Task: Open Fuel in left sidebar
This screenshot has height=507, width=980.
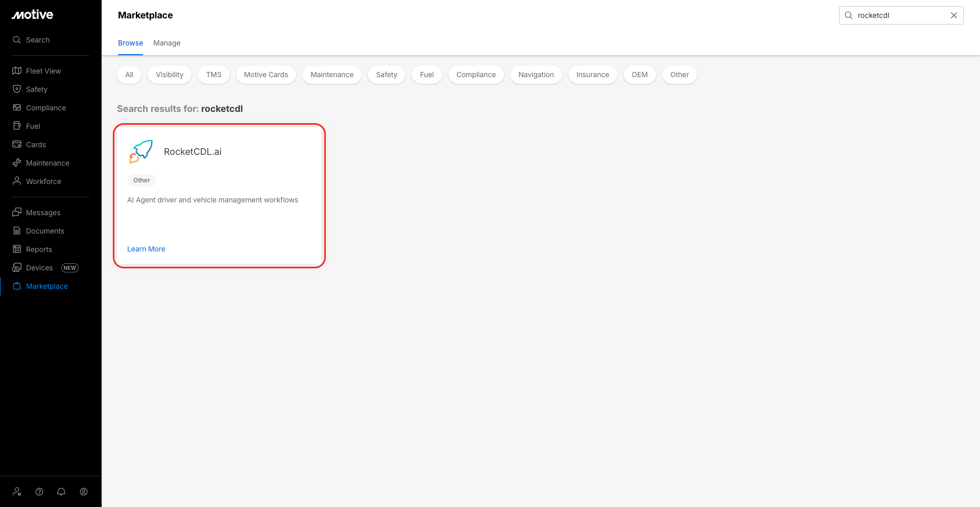Action: (27, 126)
